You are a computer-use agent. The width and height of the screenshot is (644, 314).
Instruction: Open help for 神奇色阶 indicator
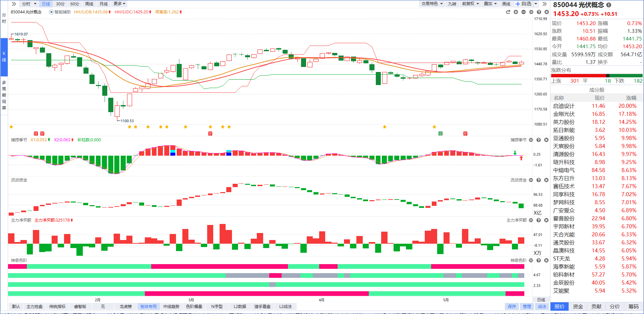[x=539, y=260]
